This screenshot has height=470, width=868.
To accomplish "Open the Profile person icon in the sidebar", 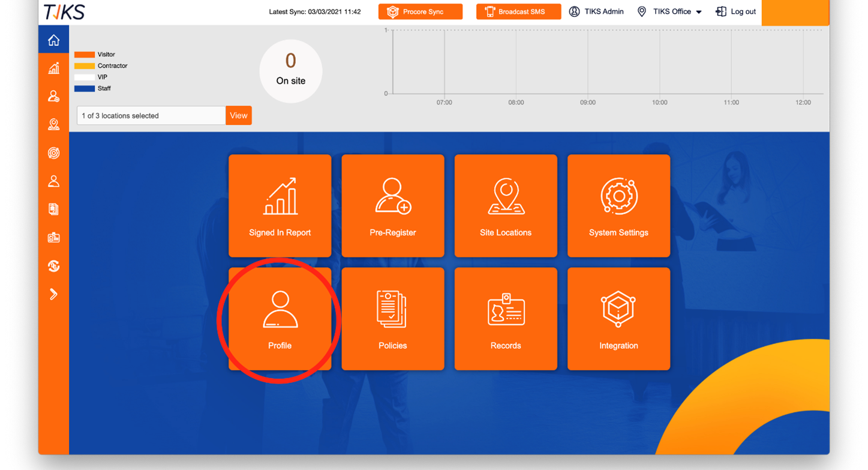I will (x=53, y=181).
